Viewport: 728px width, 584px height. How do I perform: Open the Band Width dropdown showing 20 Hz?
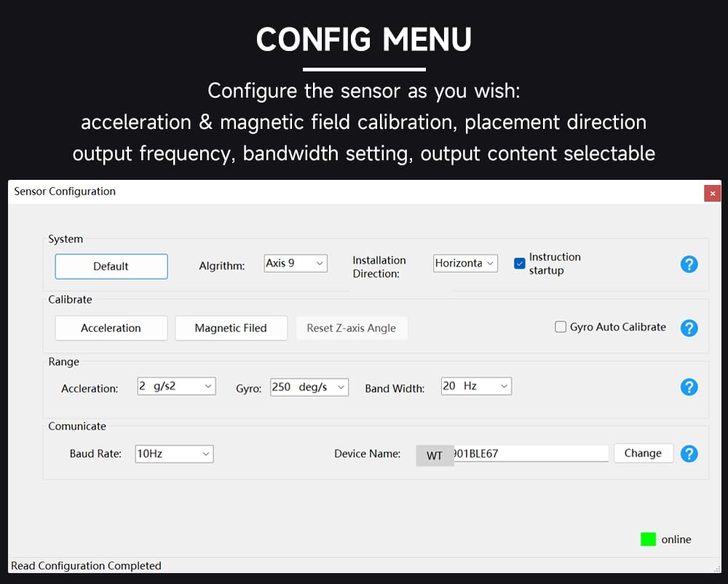(476, 386)
